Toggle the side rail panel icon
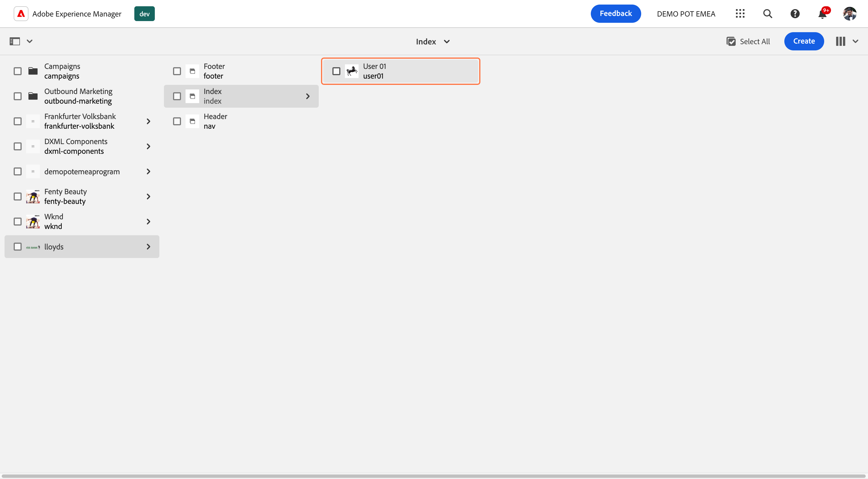 pyautogui.click(x=15, y=42)
